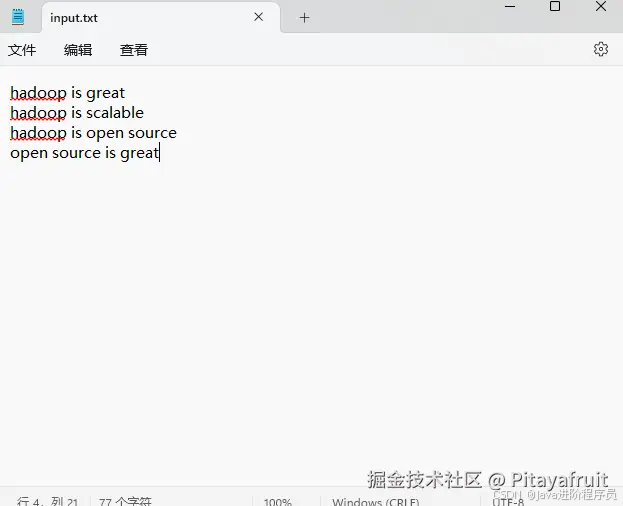Open Notepad settings gear icon

click(601, 49)
